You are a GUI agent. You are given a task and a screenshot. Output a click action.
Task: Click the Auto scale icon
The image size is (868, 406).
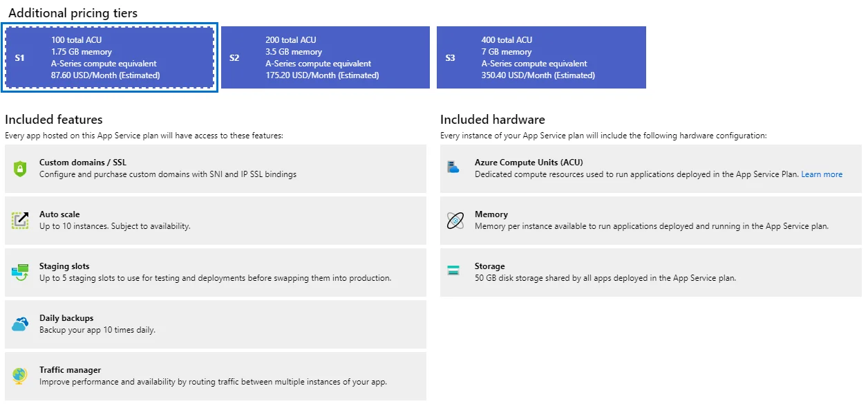[x=20, y=220]
